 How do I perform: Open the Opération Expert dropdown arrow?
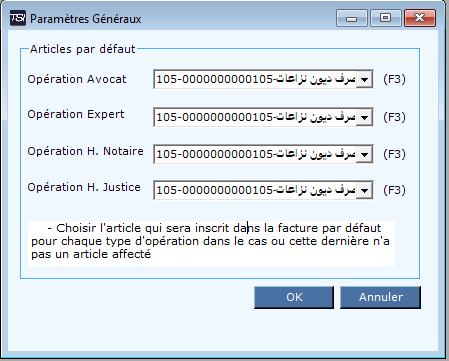[x=364, y=117]
